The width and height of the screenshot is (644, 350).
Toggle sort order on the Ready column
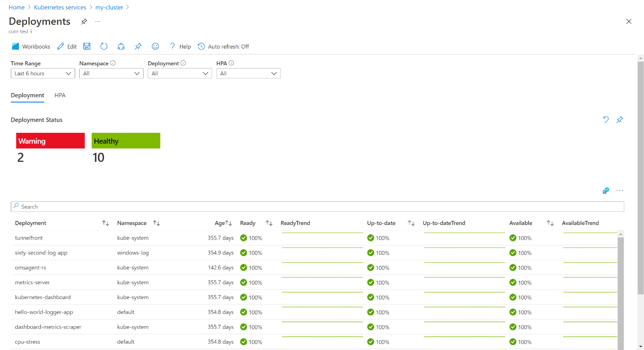pos(269,223)
